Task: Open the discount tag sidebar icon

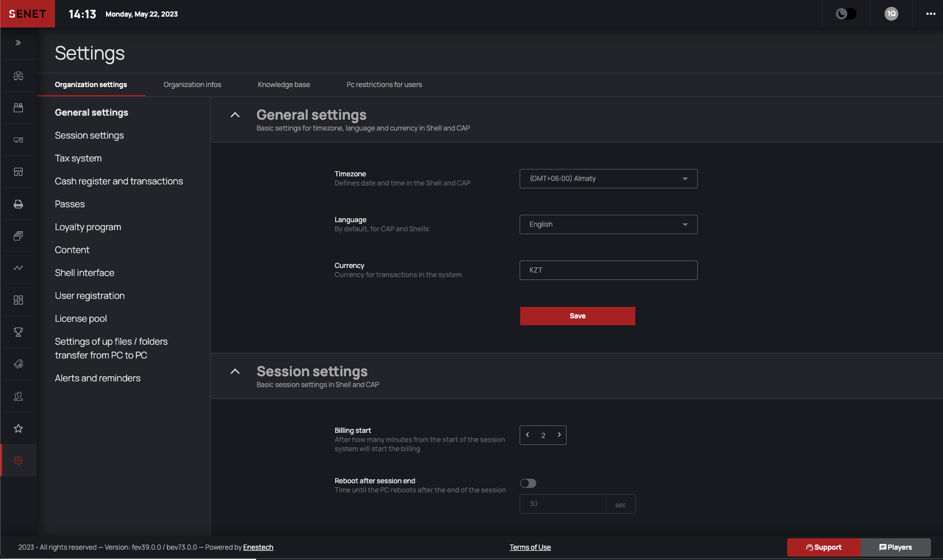Action: tap(18, 364)
